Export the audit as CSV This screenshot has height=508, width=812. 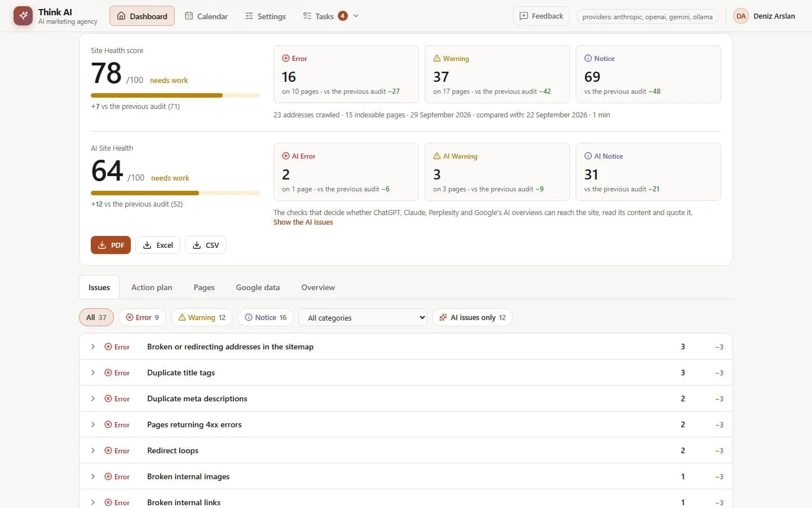(205, 245)
